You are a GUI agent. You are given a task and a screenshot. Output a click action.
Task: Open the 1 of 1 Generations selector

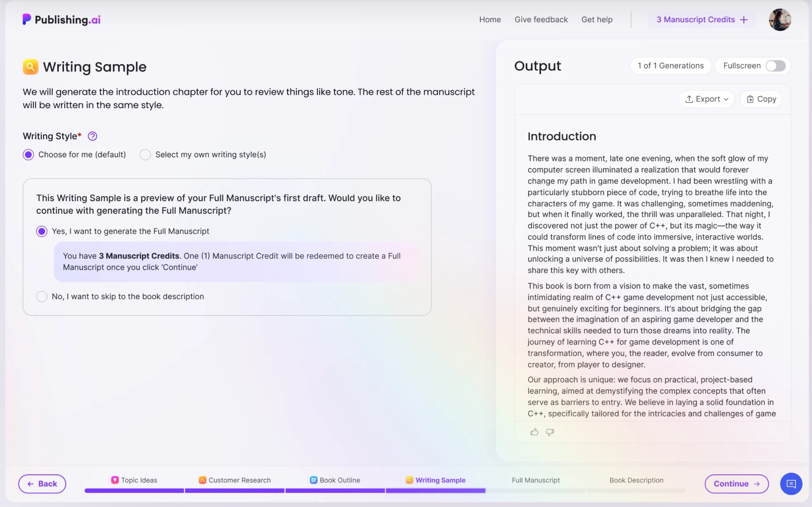[670, 66]
